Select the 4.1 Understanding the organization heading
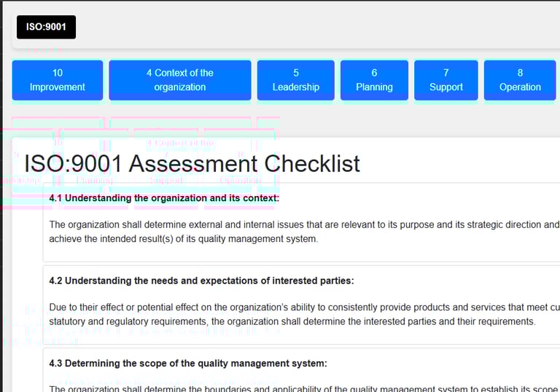This screenshot has width=560, height=392. tap(164, 198)
